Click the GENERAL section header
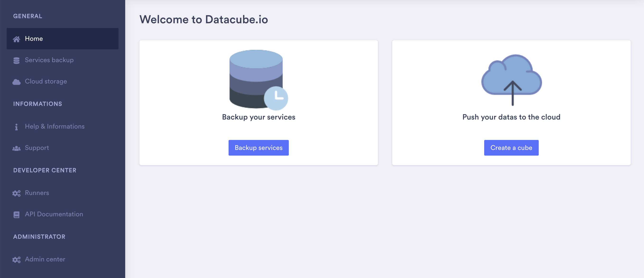This screenshot has height=278, width=644. [x=28, y=16]
